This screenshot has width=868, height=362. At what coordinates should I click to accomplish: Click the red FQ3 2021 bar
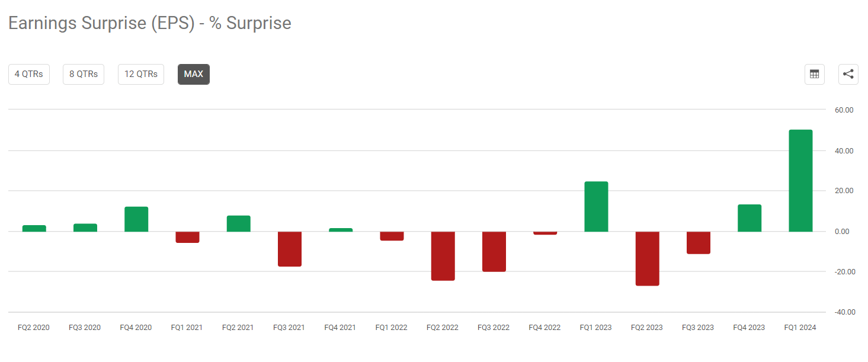tap(289, 249)
